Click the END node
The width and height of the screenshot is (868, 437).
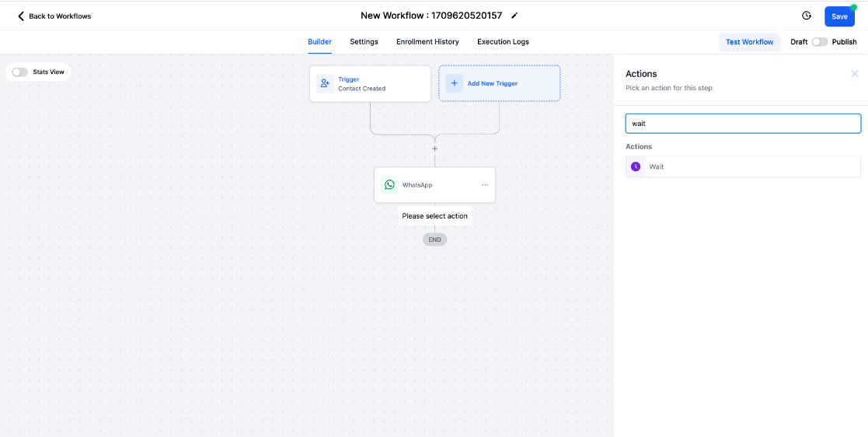(x=434, y=239)
